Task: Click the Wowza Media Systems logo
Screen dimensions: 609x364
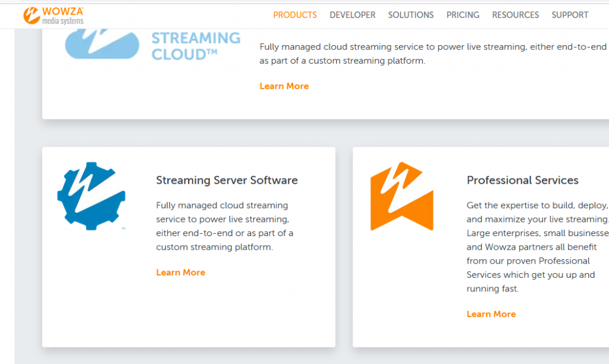Action: point(54,15)
